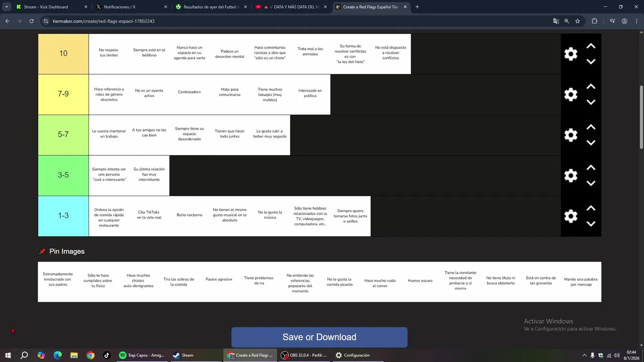Move tier 1-3 row down with chevron
The width and height of the screenshot is (644, 362).
tap(591, 224)
